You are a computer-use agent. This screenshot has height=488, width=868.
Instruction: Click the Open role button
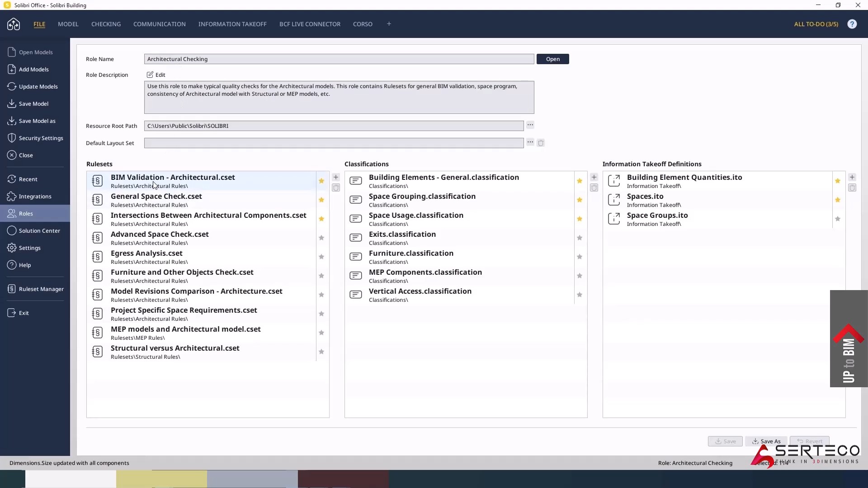552,59
